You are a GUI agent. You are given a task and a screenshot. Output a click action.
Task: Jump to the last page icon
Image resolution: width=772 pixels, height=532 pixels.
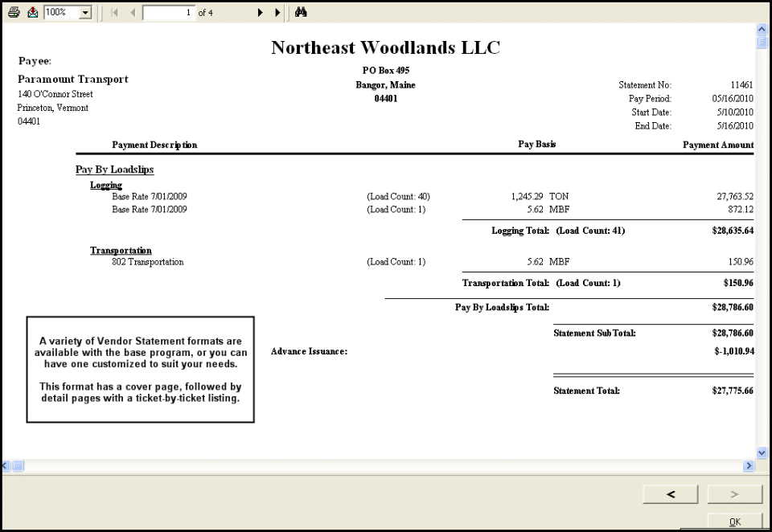(x=277, y=12)
